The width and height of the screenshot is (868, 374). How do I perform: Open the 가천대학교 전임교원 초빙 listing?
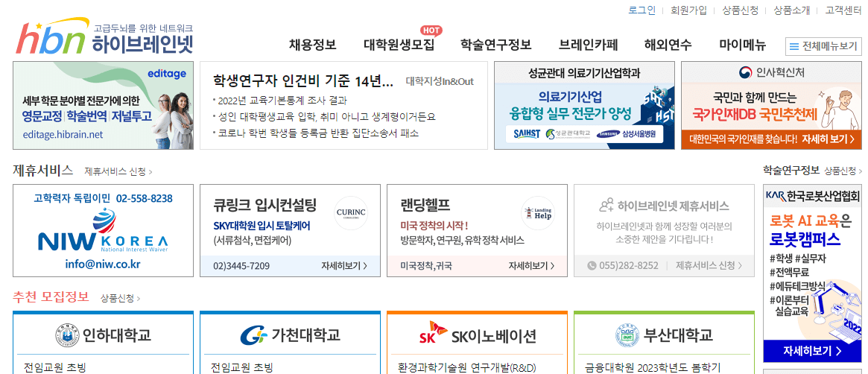coord(242,367)
